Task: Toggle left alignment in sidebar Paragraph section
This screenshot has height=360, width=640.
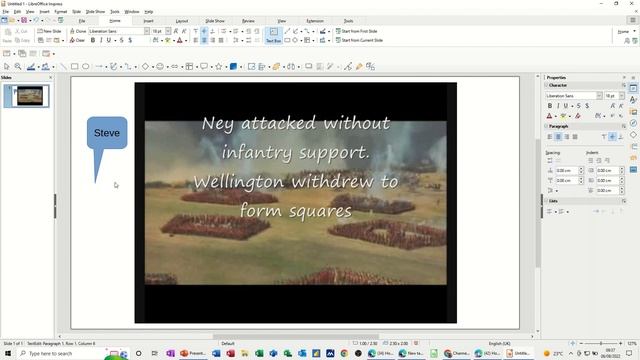Action: point(550,137)
